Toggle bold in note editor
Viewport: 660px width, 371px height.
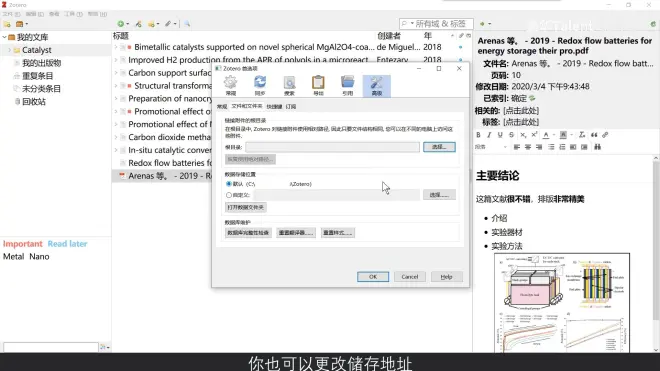[x=478, y=135]
